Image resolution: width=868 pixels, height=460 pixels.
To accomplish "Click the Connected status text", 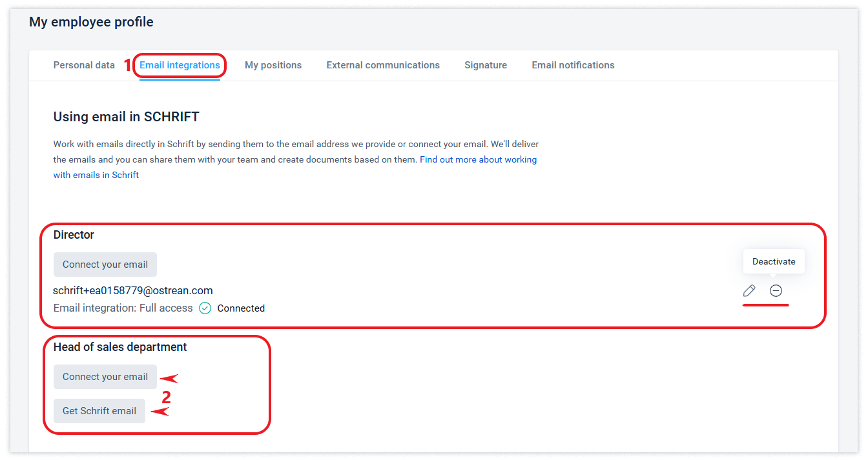I will pos(241,308).
